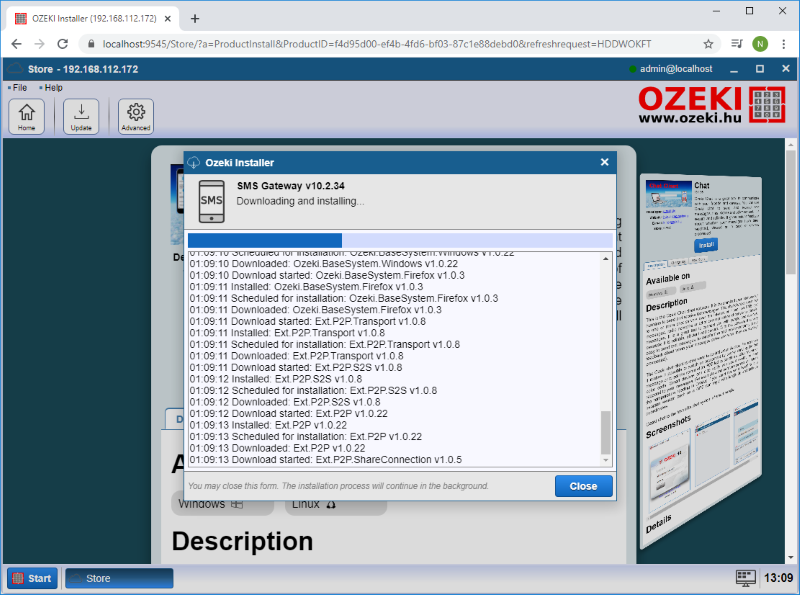The image size is (800, 595).
Task: Click the OZEKI logo
Action: coord(712,104)
